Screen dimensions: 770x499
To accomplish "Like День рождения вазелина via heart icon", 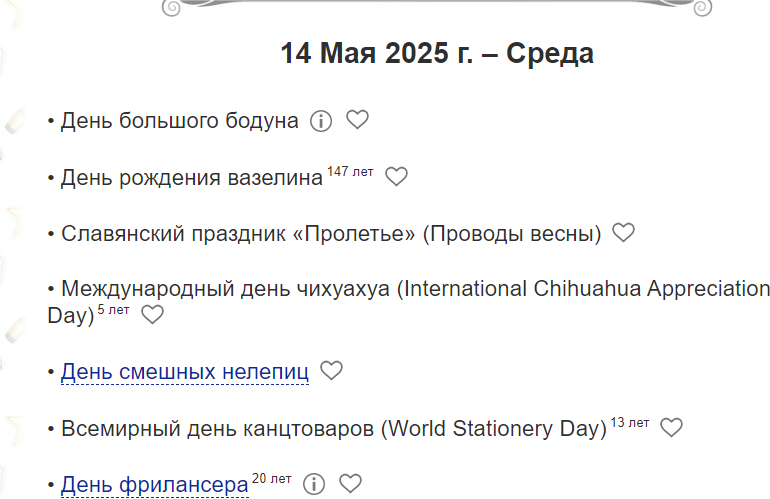I will click(396, 176).
